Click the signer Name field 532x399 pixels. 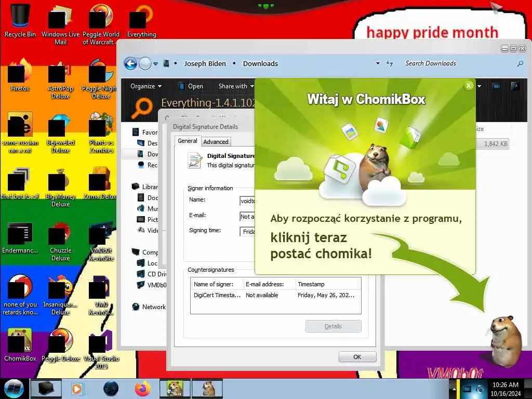point(247,201)
